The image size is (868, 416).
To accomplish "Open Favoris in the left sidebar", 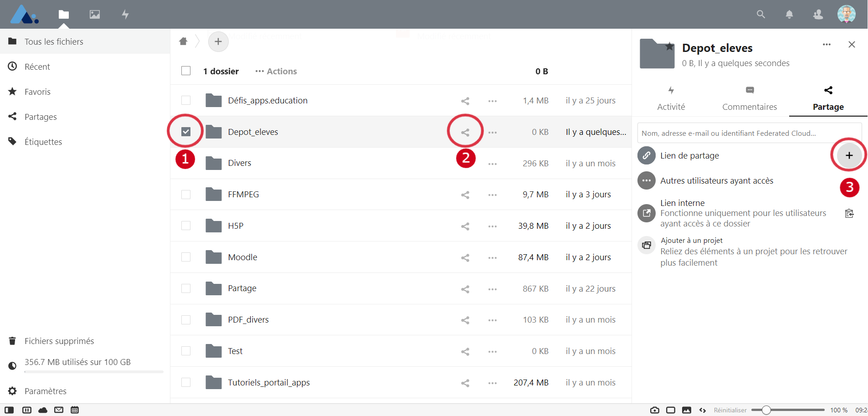I will click(37, 92).
